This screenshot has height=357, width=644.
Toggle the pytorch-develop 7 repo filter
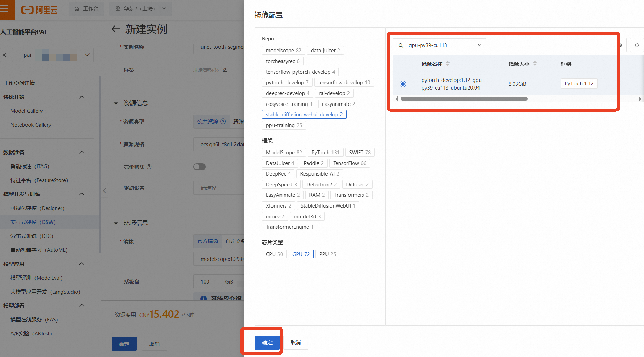(x=287, y=83)
